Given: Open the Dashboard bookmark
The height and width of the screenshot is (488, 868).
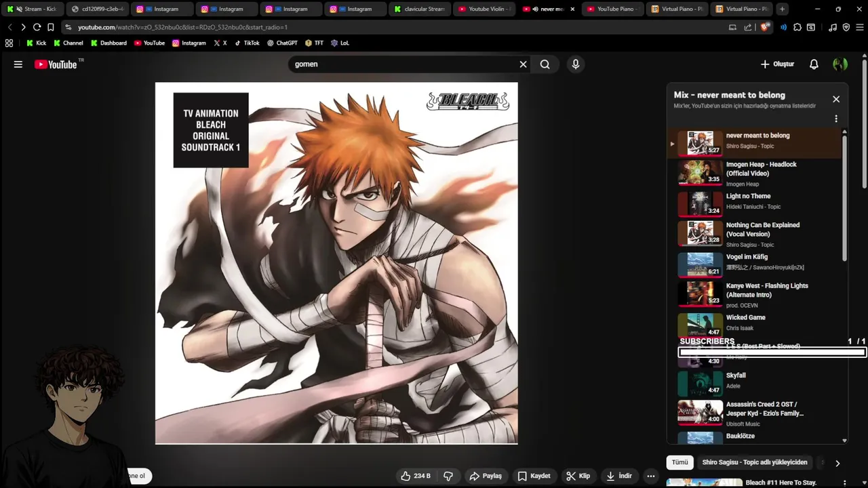Looking at the screenshot, I should (108, 43).
